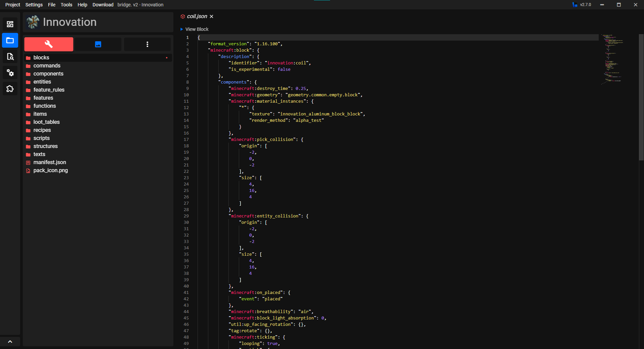Open the Project menu
This screenshot has width=644, height=349.
(13, 5)
